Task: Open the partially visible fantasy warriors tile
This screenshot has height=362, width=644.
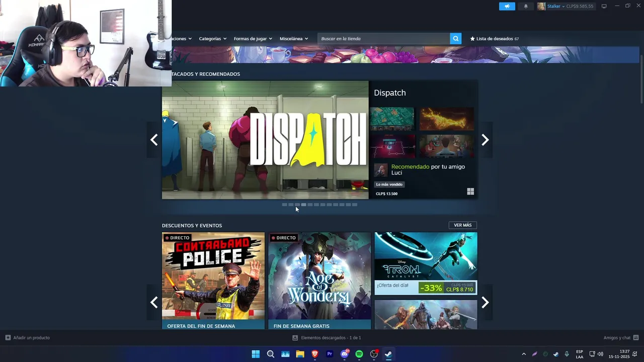Action: 426,315
